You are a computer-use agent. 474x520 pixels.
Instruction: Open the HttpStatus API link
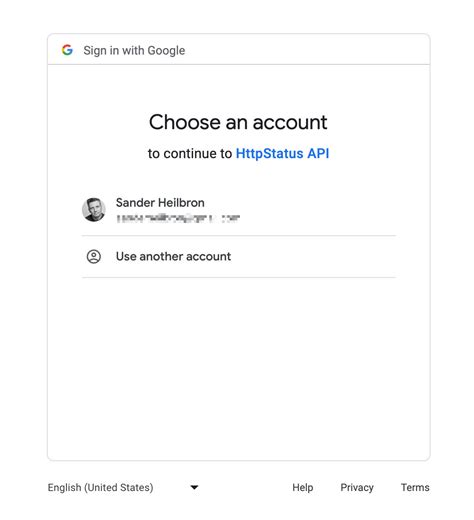pos(282,153)
